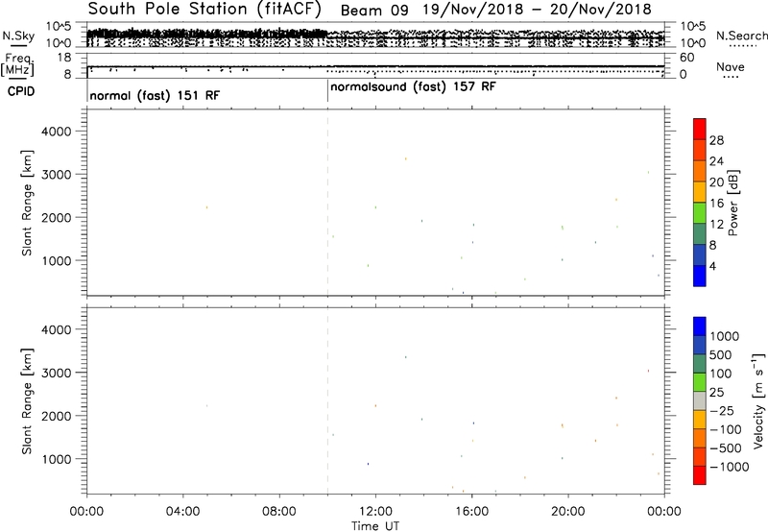Image resolution: width=768 pixels, height=532 pixels.
Task: Click the 'normal (fast) 151 RF' text
Action: coord(155,95)
